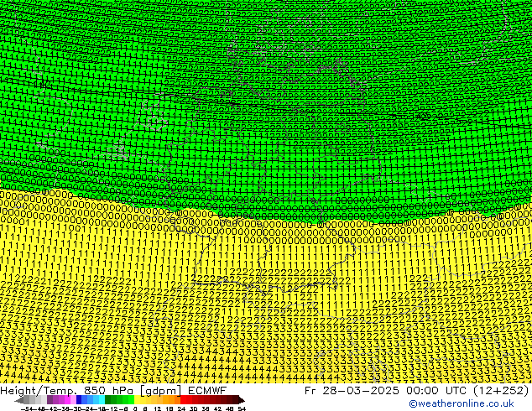
Task: Click the Height/Temp. 850 hPa title text
Action: (x=66, y=391)
